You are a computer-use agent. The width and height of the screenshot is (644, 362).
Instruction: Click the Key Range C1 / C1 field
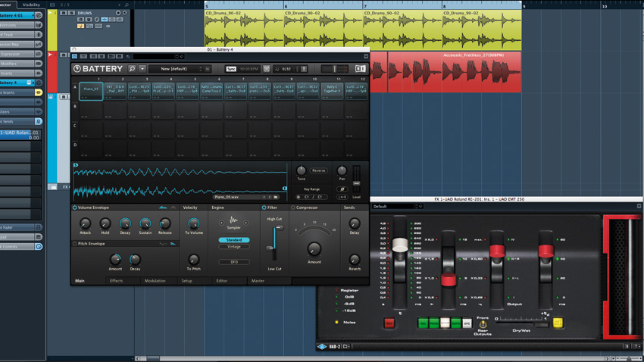(313, 197)
